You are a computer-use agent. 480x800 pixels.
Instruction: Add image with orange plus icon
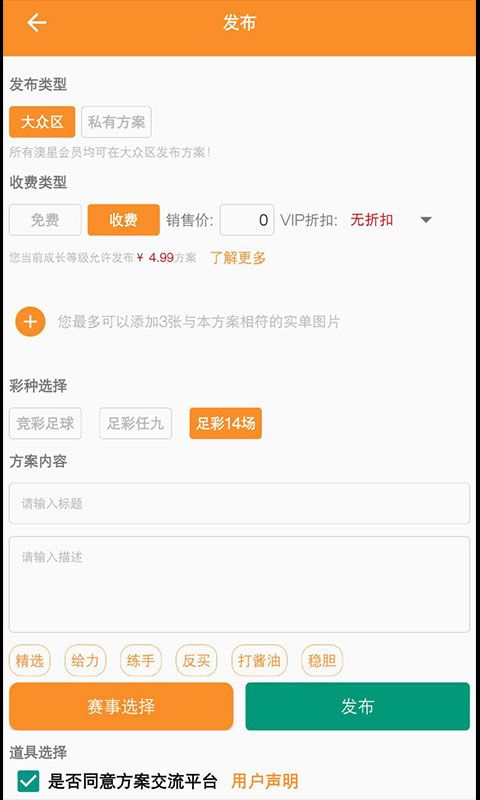30,321
